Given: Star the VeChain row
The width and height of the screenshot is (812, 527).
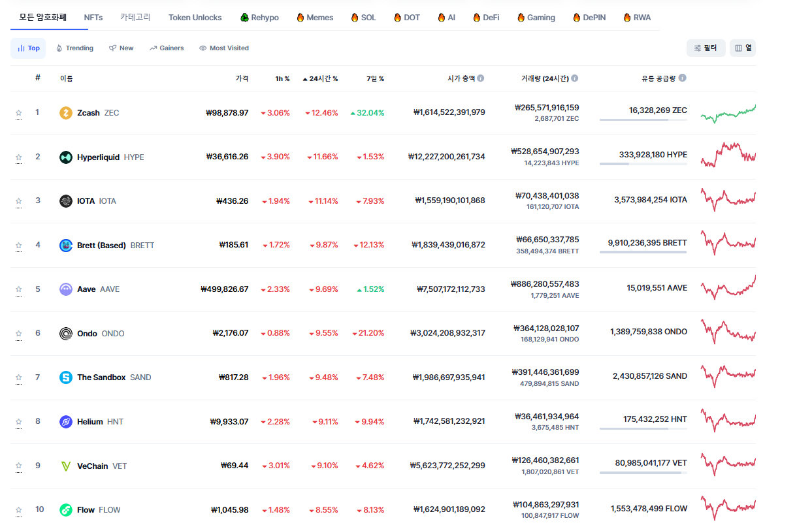Looking at the screenshot, I should click(19, 466).
